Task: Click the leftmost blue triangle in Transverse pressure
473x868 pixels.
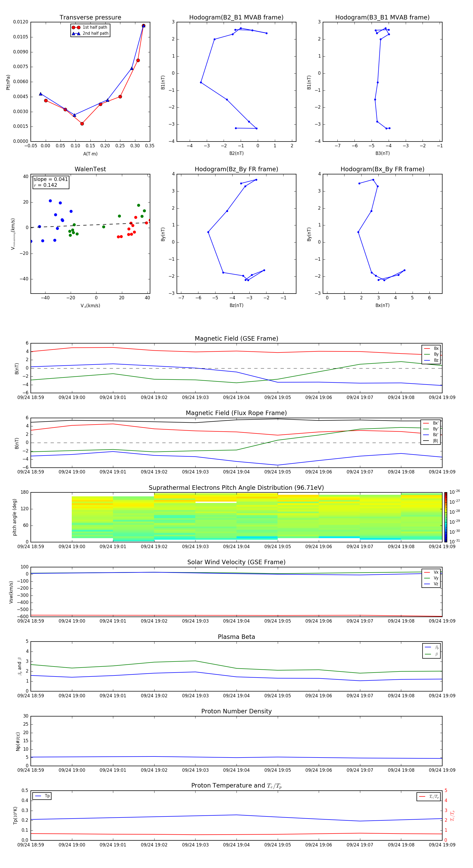Action: [40, 94]
